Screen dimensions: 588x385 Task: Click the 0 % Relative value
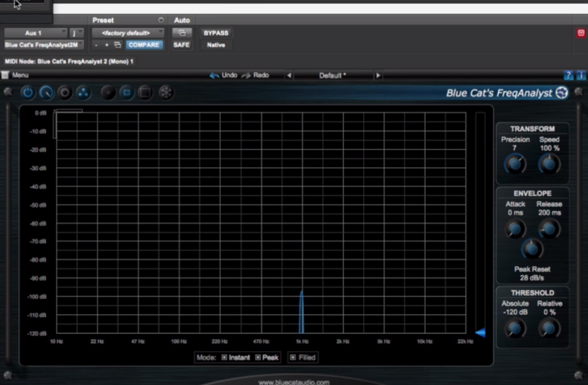tap(550, 312)
